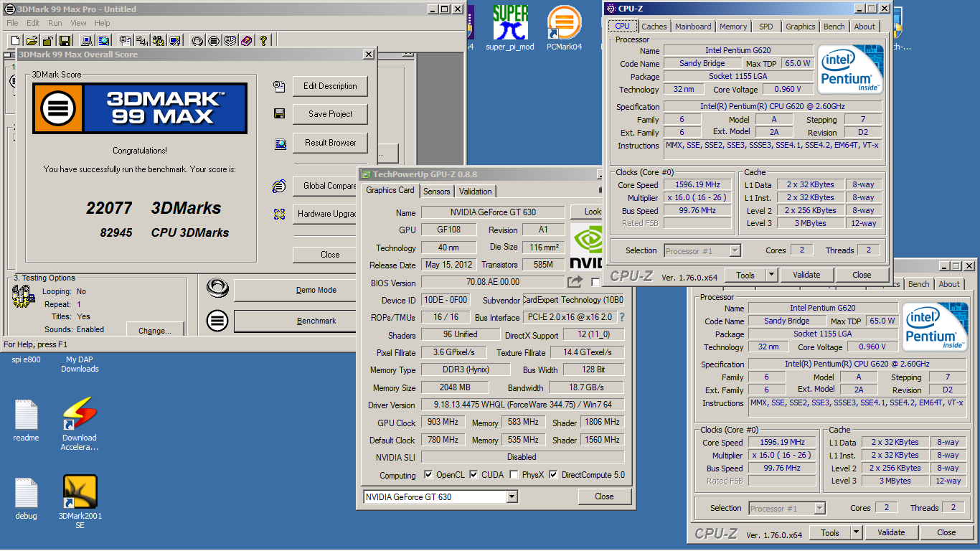Image resolution: width=980 pixels, height=551 pixels.
Task: Switch to the Validation tab in GPU-Z
Action: click(x=475, y=192)
